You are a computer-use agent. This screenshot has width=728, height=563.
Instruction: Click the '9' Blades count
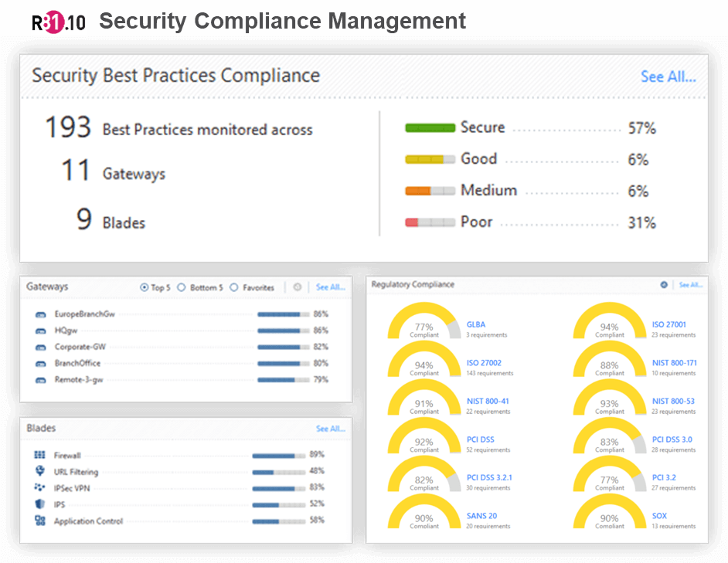click(84, 219)
